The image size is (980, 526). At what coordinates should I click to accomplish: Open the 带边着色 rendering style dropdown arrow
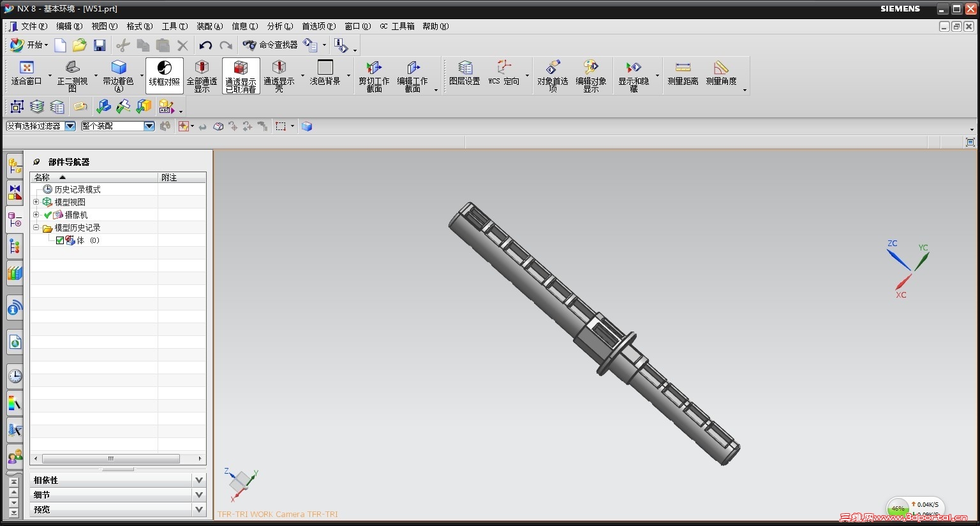pyautogui.click(x=142, y=75)
